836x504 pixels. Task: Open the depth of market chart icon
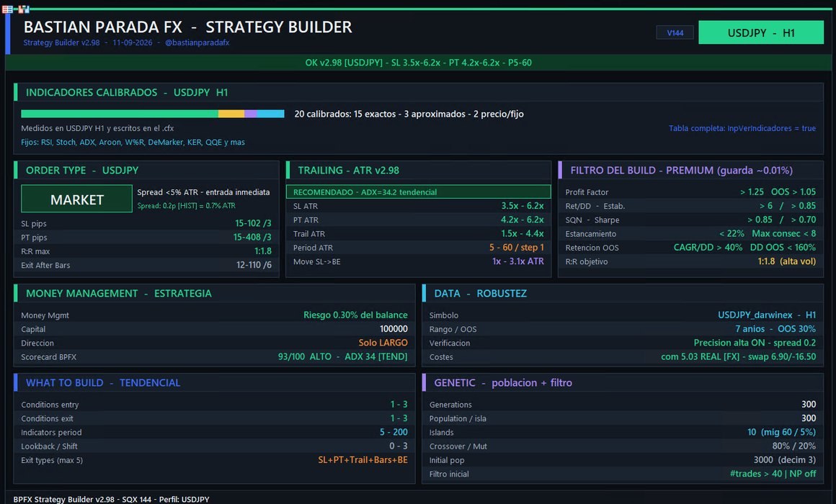click(x=24, y=9)
